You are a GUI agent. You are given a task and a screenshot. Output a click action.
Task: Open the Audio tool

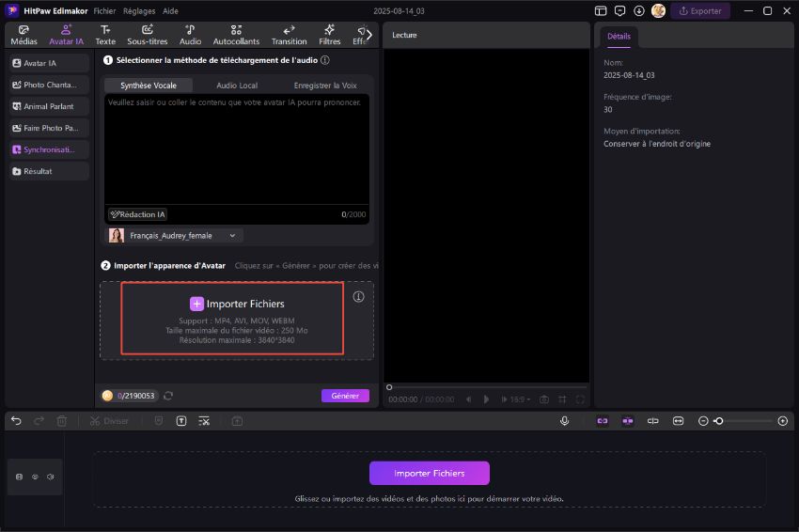coord(190,35)
